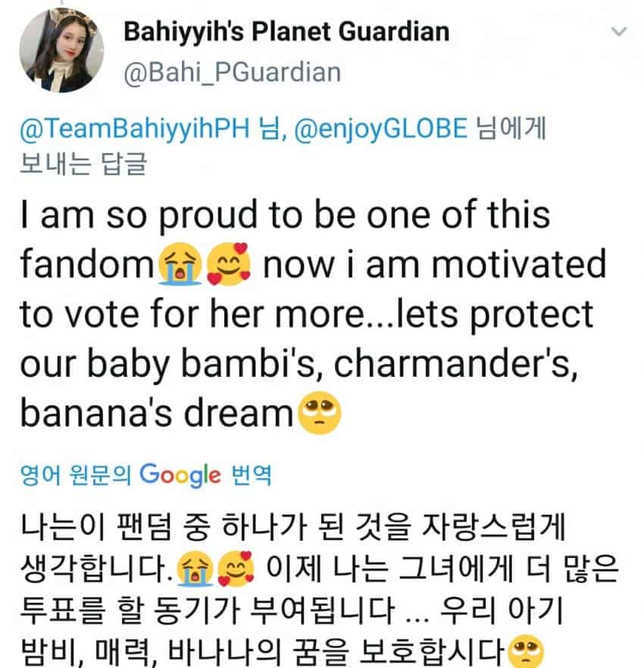Click the '영어 원문의' translation source text

point(76,476)
